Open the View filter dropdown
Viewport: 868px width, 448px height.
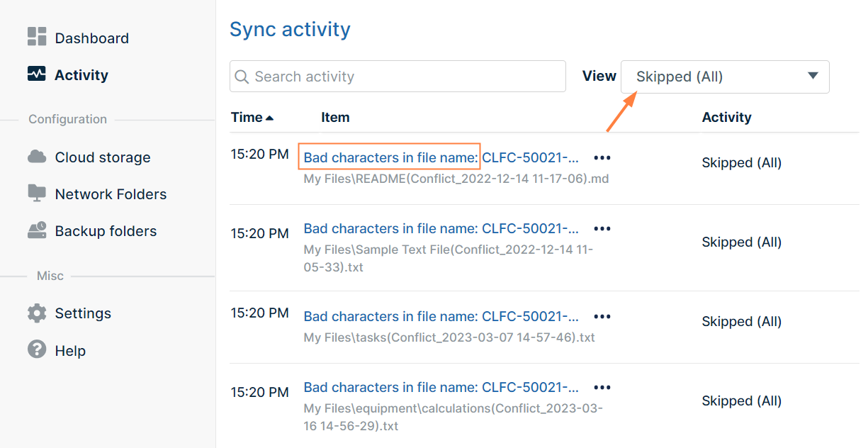pyautogui.click(x=724, y=77)
